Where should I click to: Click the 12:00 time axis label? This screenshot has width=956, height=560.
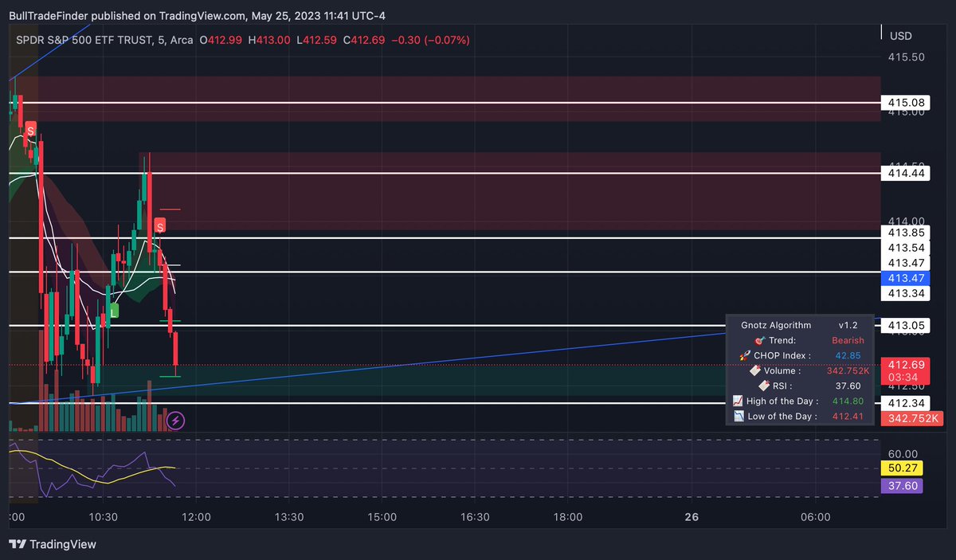tap(196, 517)
